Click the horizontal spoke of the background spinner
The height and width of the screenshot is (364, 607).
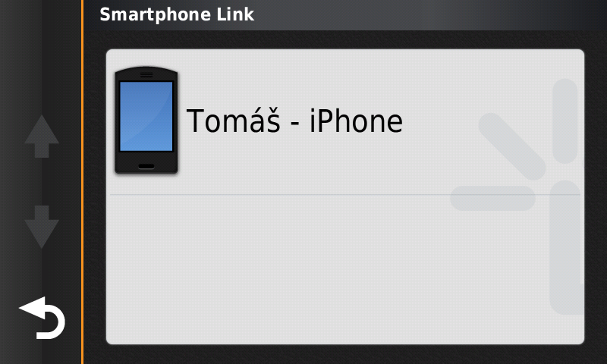point(492,198)
